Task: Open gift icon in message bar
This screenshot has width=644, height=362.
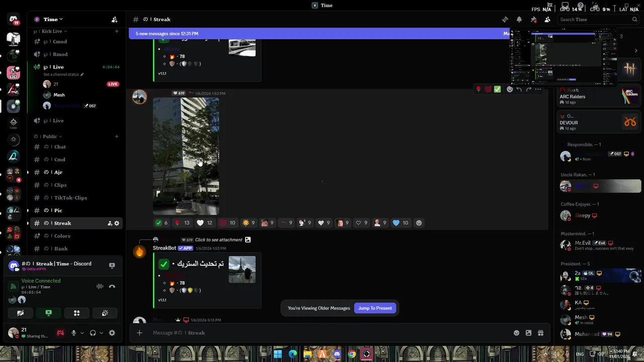Action: click(x=540, y=333)
